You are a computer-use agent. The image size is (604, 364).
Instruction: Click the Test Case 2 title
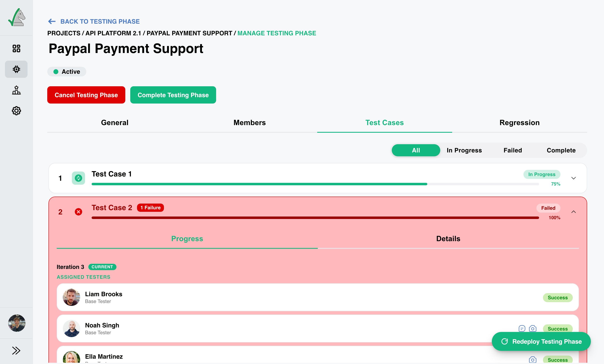(112, 208)
